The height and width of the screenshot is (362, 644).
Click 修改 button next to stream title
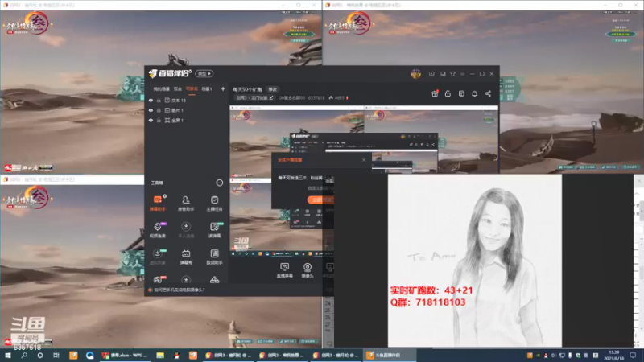(273, 89)
